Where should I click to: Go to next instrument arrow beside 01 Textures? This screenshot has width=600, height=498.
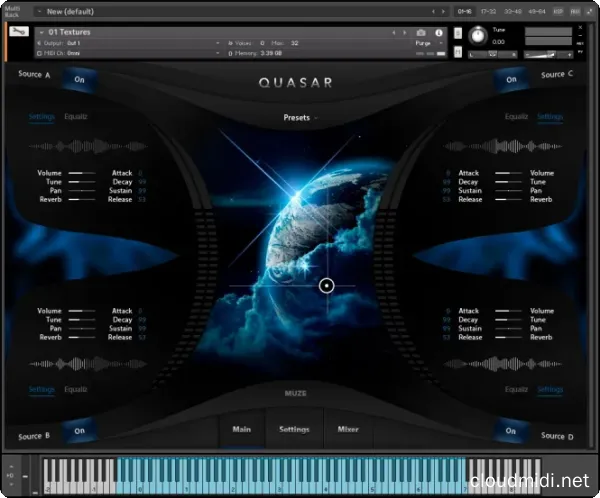tap(404, 33)
